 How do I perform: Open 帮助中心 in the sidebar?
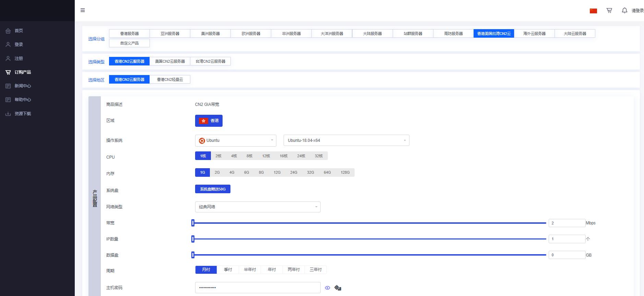coord(23,100)
